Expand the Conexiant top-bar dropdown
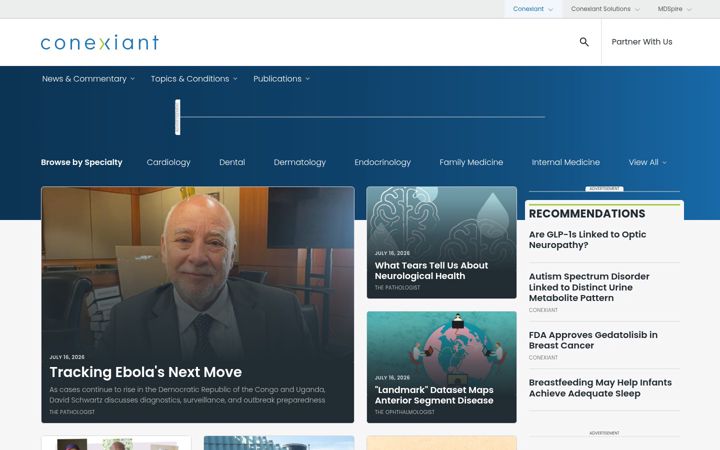The width and height of the screenshot is (720, 450). click(x=533, y=9)
